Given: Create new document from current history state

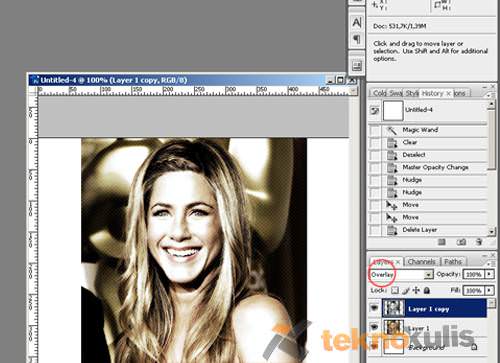Looking at the screenshot, I should click(442, 242).
